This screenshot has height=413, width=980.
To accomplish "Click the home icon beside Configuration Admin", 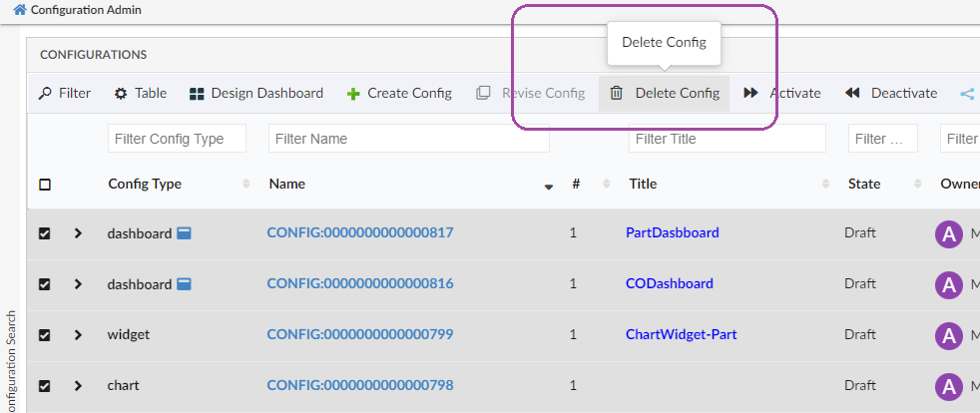I will pos(19,10).
